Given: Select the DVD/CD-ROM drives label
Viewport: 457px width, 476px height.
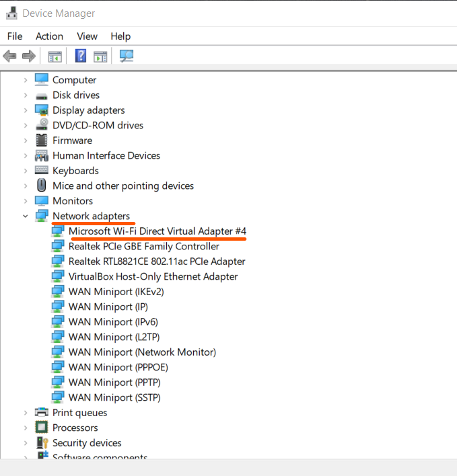Looking at the screenshot, I should coord(98,125).
